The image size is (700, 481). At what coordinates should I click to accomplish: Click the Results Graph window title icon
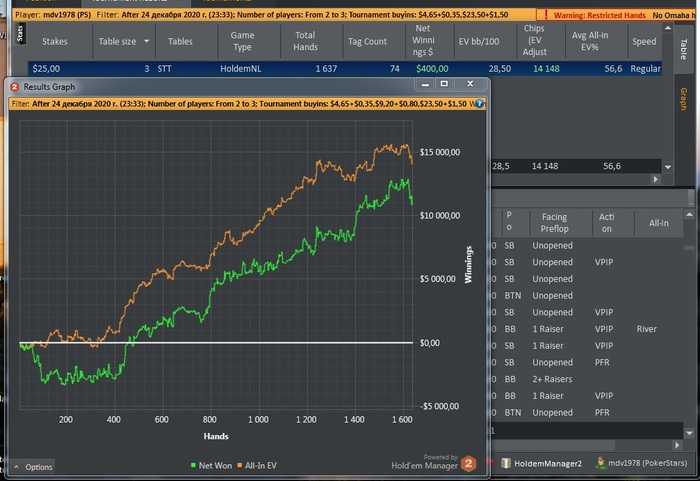click(x=14, y=87)
